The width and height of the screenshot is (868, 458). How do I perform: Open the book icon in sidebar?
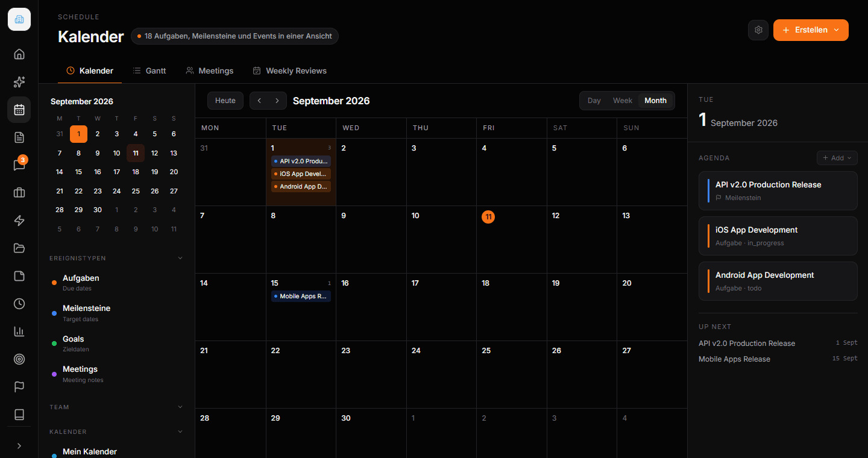(19, 415)
